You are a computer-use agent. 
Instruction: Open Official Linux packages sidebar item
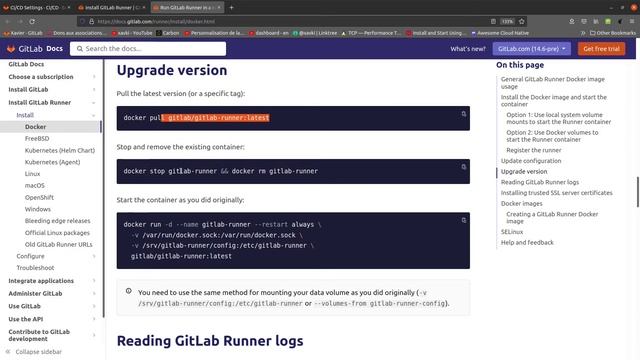click(x=57, y=233)
